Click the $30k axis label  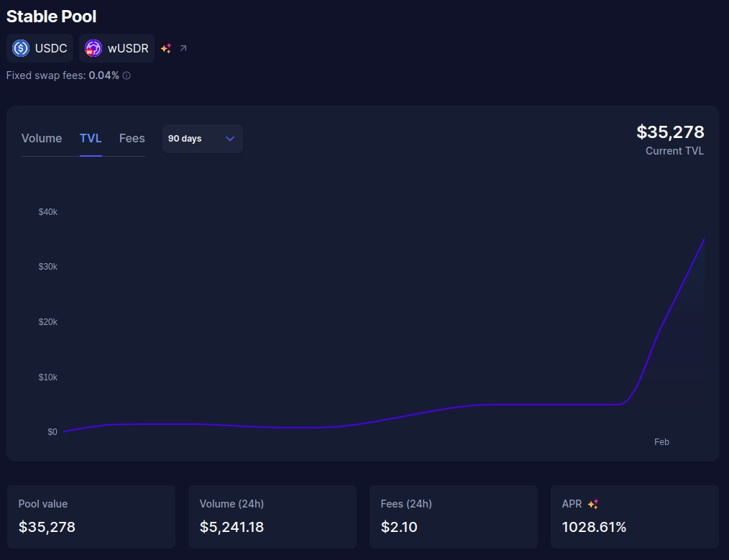pos(48,266)
